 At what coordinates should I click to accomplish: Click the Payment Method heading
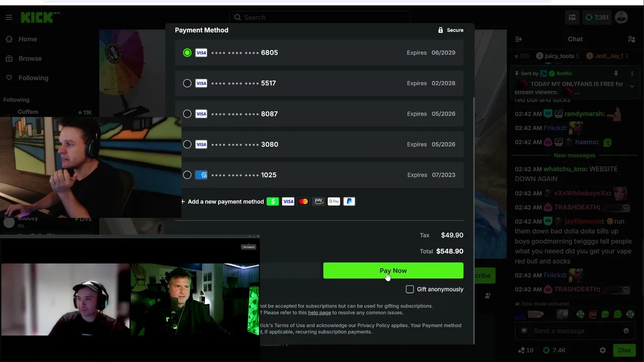pyautogui.click(x=202, y=30)
